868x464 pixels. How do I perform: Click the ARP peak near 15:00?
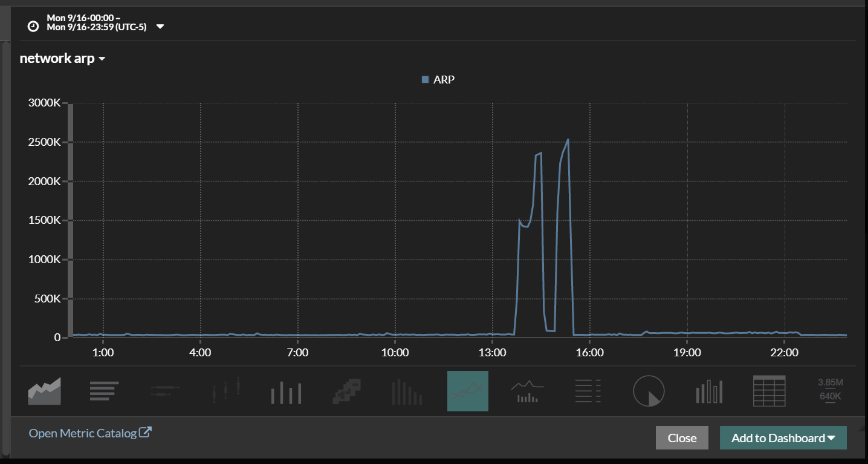pyautogui.click(x=568, y=140)
